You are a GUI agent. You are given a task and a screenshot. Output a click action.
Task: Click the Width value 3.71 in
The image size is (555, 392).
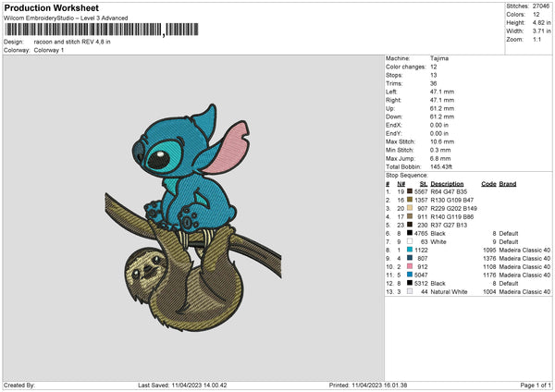point(541,31)
